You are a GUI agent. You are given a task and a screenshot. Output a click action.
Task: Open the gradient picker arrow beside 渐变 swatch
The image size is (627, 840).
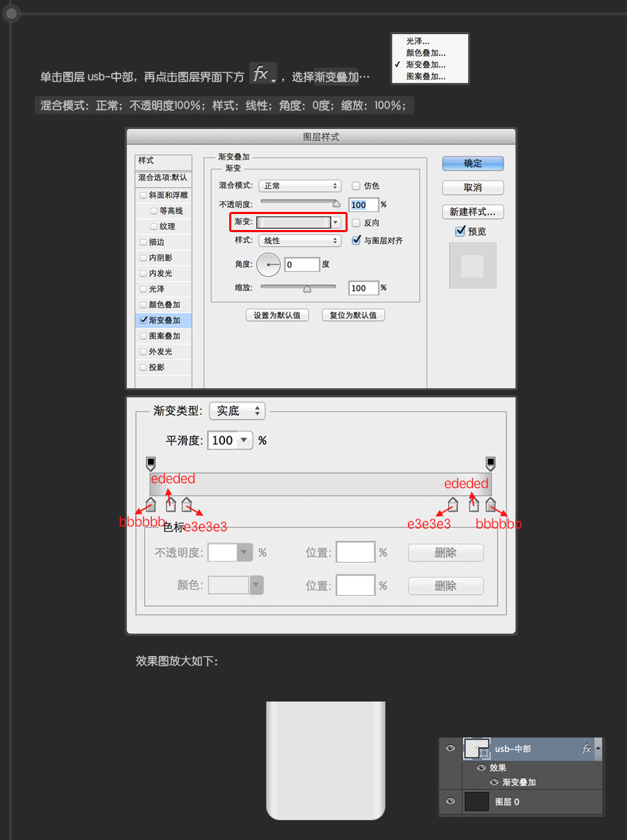coord(336,222)
